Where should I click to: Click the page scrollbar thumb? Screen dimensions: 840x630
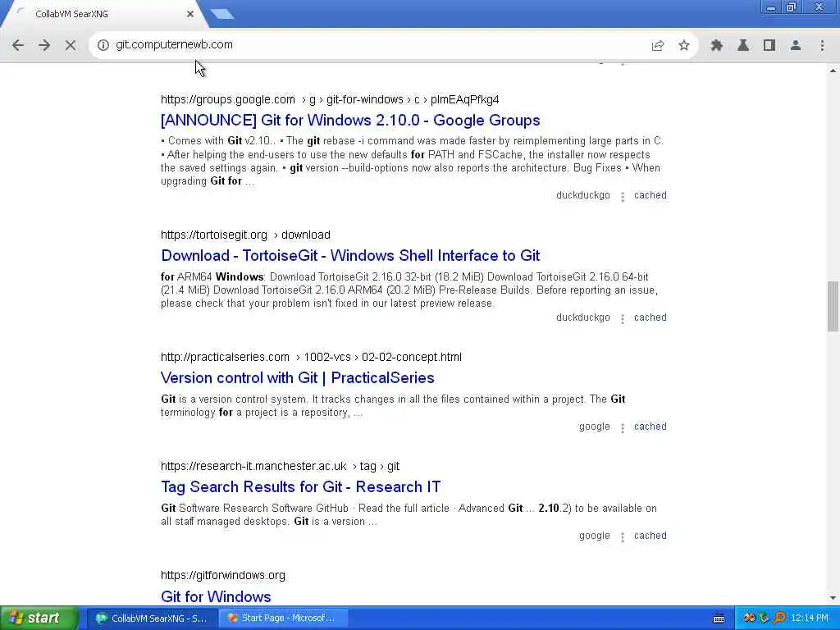tap(833, 306)
